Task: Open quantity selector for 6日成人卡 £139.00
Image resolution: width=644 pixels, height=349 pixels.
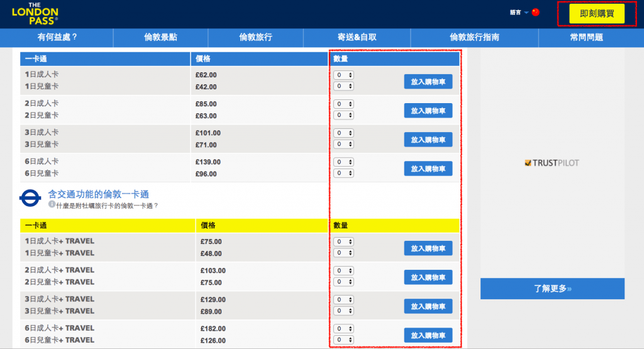Action: click(x=343, y=162)
